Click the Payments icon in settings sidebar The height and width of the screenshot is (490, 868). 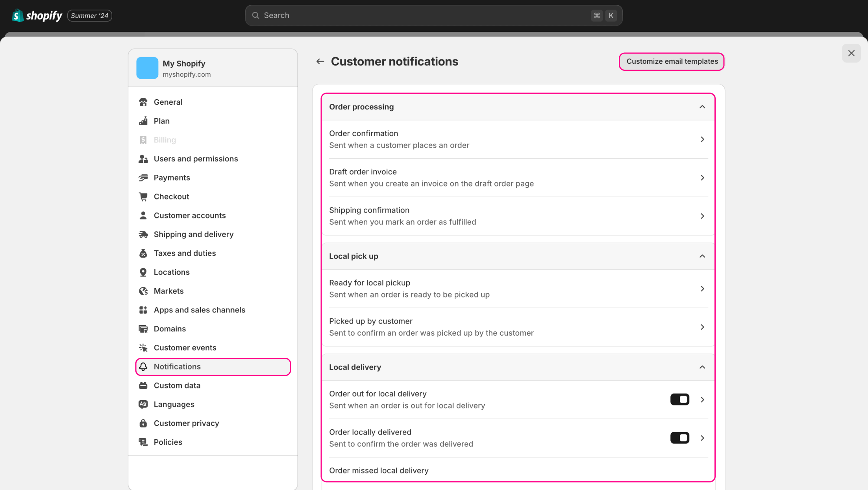point(143,178)
